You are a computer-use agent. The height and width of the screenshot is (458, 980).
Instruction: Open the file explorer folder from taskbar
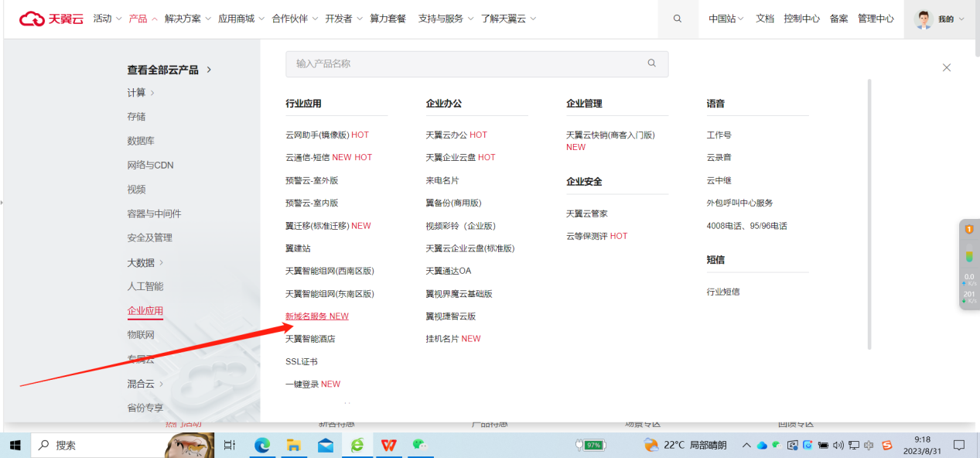click(294, 445)
